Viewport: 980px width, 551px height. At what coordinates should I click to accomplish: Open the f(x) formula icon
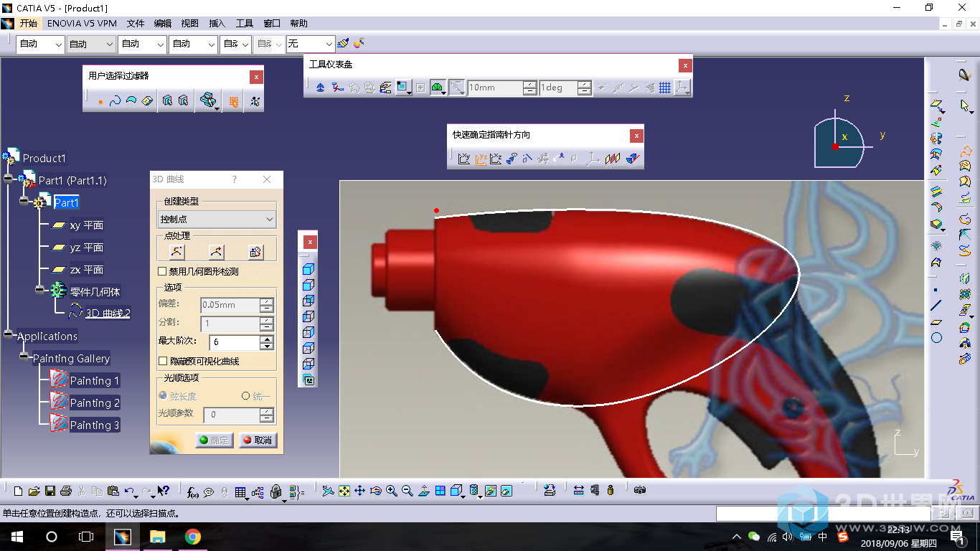pos(192,491)
